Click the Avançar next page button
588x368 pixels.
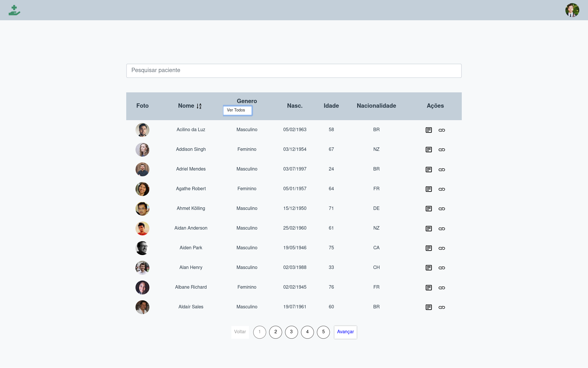click(x=345, y=332)
